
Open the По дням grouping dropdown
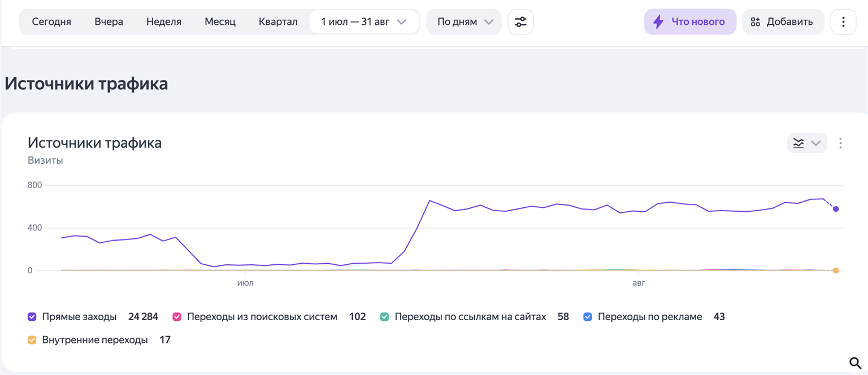tap(464, 22)
